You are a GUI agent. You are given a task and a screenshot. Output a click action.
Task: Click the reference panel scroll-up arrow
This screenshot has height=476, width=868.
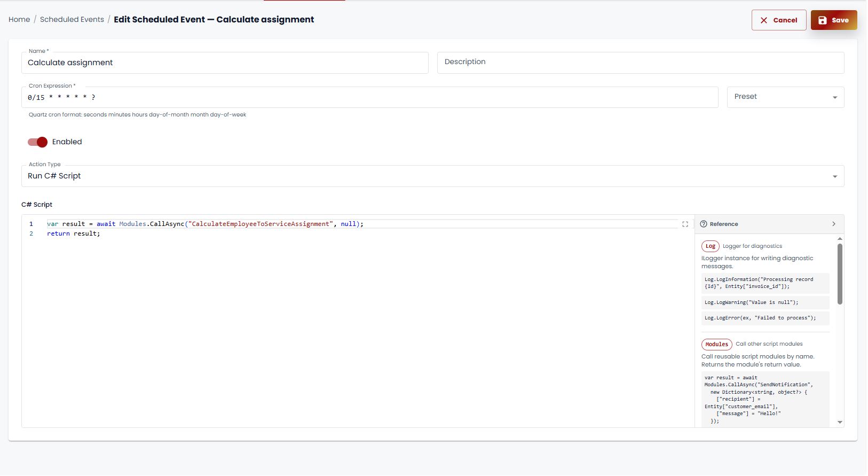pyautogui.click(x=840, y=238)
